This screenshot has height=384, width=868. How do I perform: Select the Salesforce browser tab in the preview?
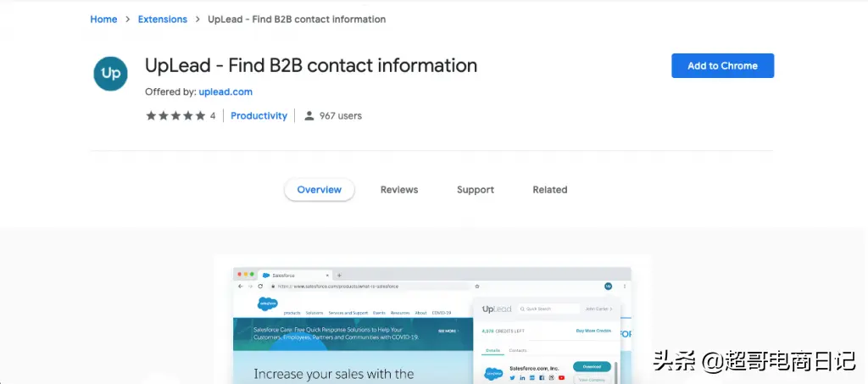tap(296, 275)
